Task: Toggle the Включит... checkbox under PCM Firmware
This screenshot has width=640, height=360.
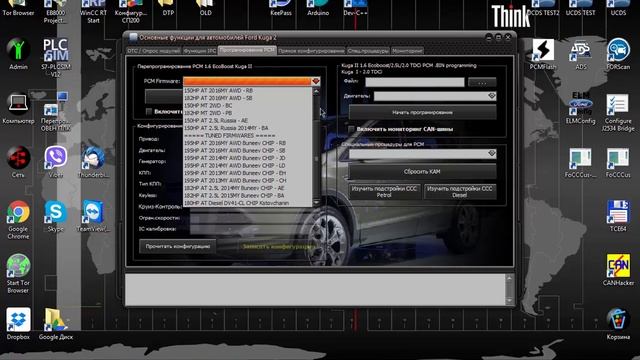Action: (x=149, y=111)
